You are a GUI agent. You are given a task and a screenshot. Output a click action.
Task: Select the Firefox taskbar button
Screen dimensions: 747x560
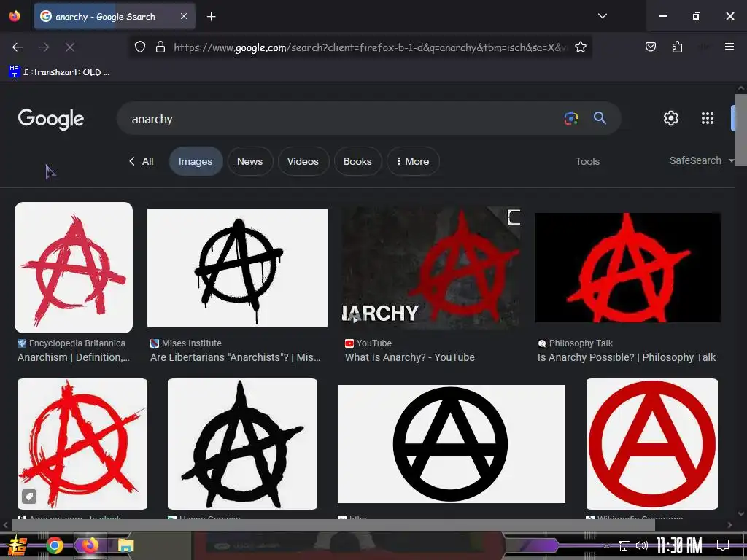90,545
